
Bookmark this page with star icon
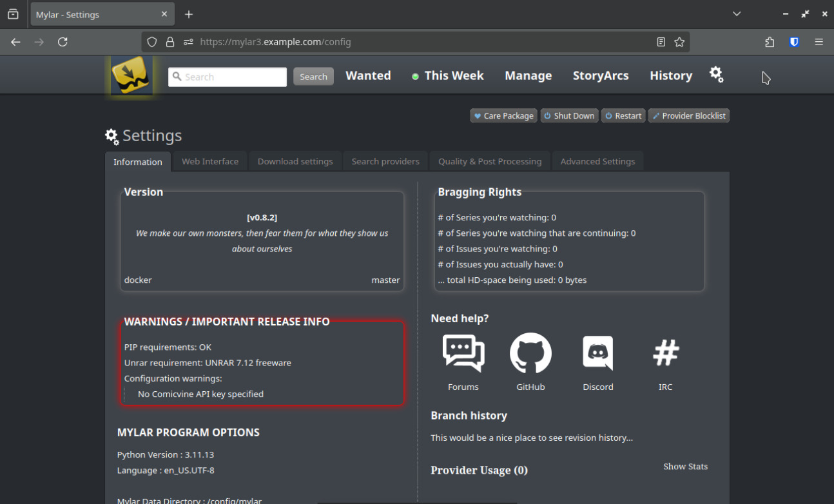click(x=679, y=42)
